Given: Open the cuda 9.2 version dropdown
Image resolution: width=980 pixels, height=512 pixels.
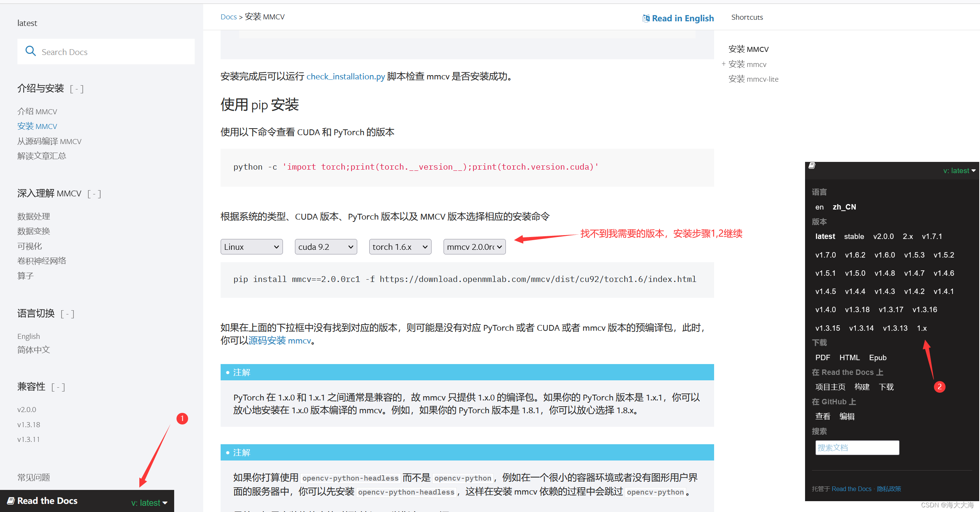Looking at the screenshot, I should tap(326, 247).
